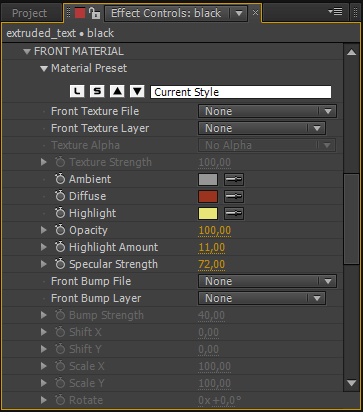Close the Effect Controls panel tab

(255, 13)
